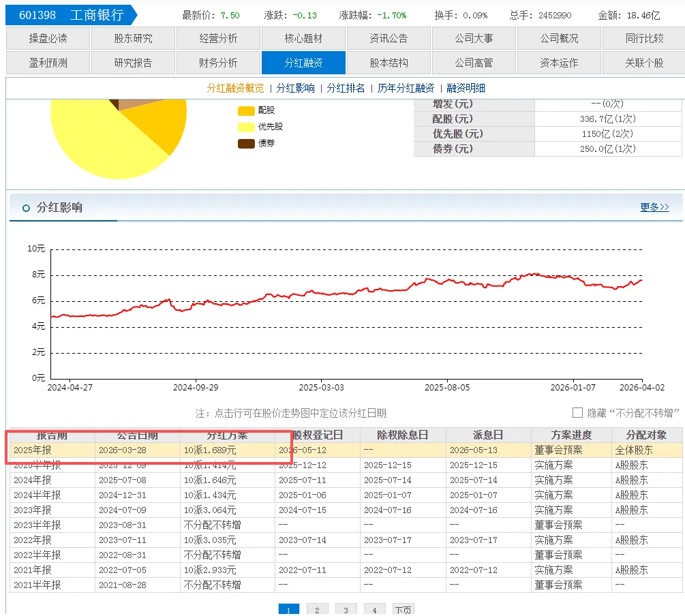Select the 2022年报 dividend row

pos(346,540)
